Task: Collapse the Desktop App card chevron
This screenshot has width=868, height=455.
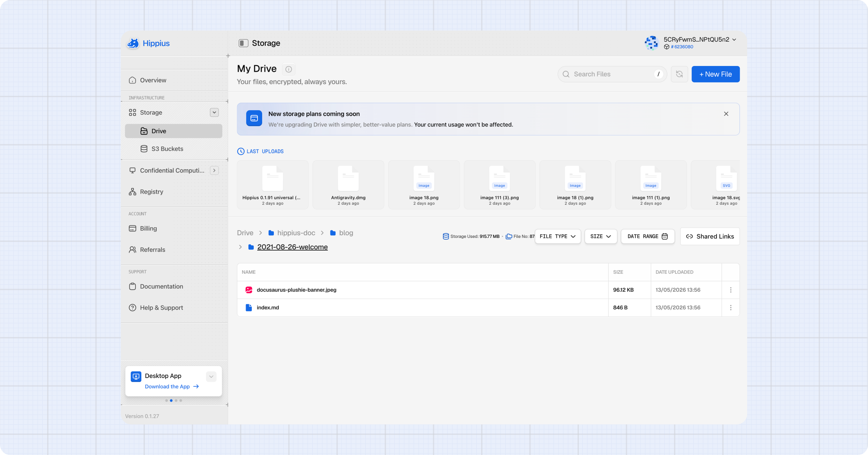Action: point(211,376)
